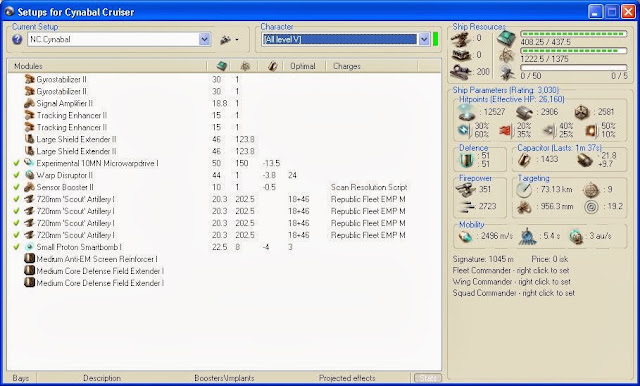
Task: Open the Bays tab
Action: coord(20,378)
